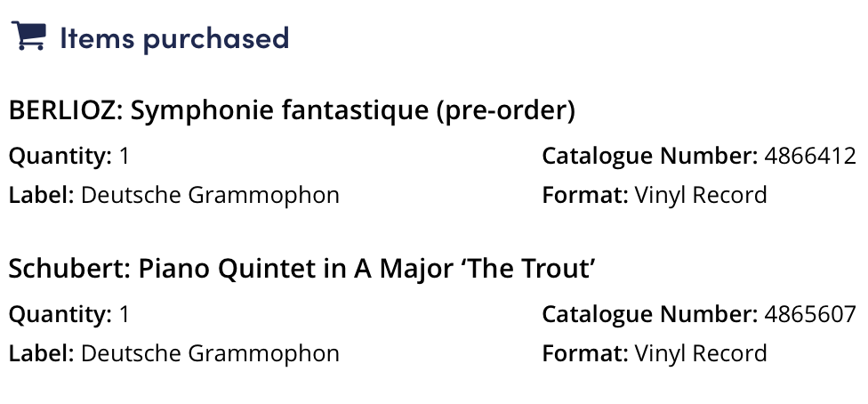This screenshot has height=404, width=868.
Task: Click Deutsche Grammophon under the Berlioz item
Action: pyautogui.click(x=210, y=195)
